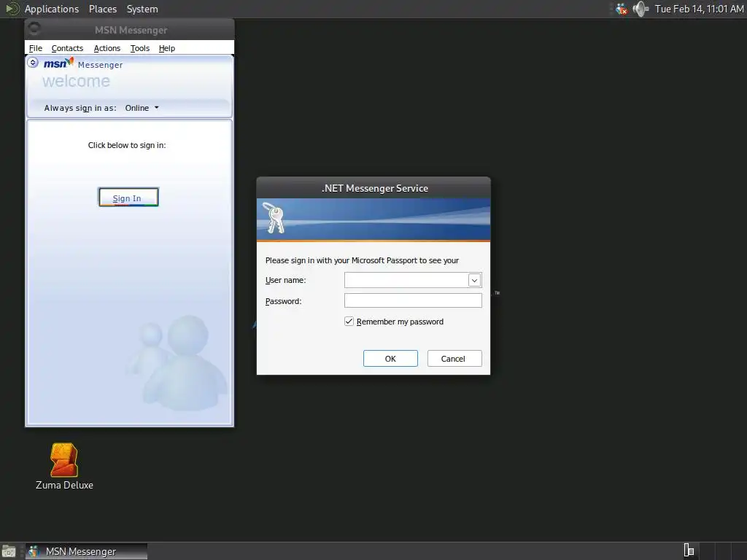This screenshot has height=560, width=747.
Task: Click the round collapse arrow beside msn logo
Action: coord(33,63)
